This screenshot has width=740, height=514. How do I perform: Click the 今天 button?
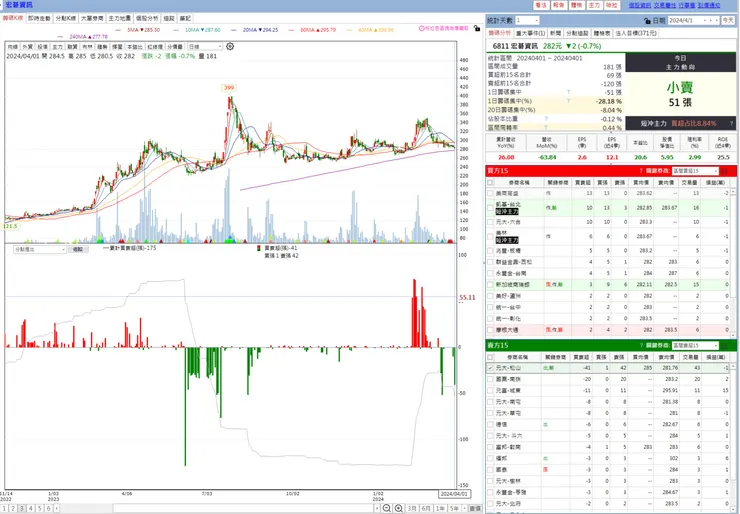click(x=728, y=21)
